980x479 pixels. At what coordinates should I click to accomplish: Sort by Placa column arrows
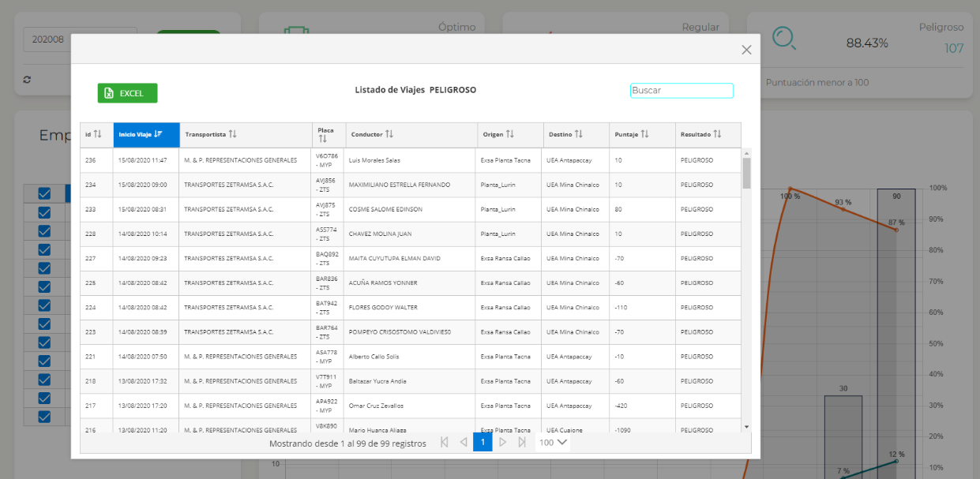[x=323, y=139]
